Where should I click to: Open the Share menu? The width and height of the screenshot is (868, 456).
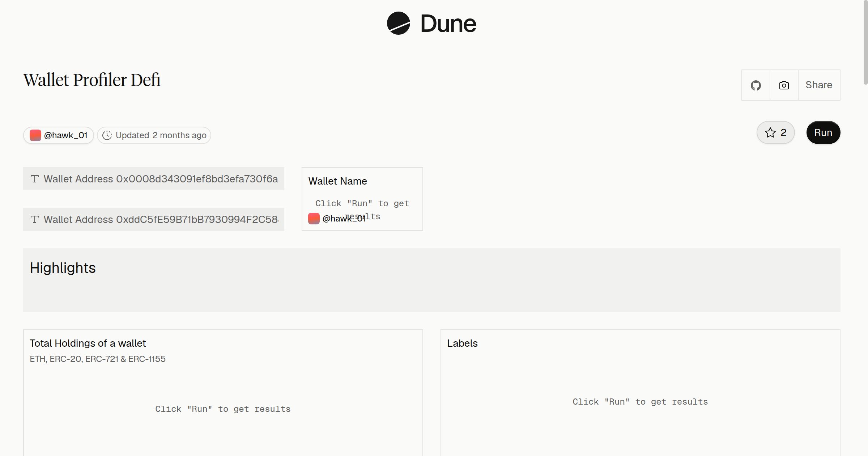click(819, 85)
